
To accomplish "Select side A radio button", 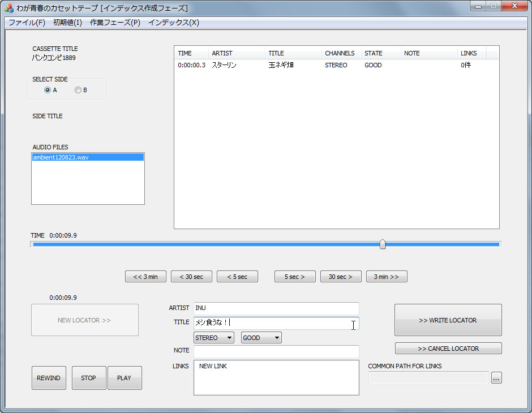I will [48, 90].
